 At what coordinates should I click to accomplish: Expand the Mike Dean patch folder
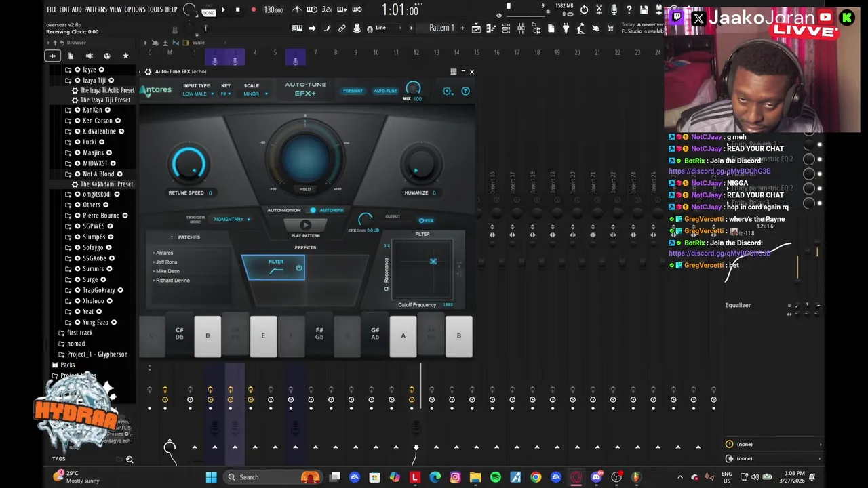tap(167, 271)
